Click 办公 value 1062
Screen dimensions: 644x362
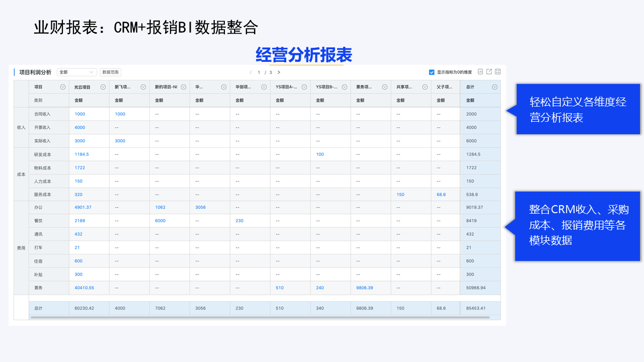160,207
